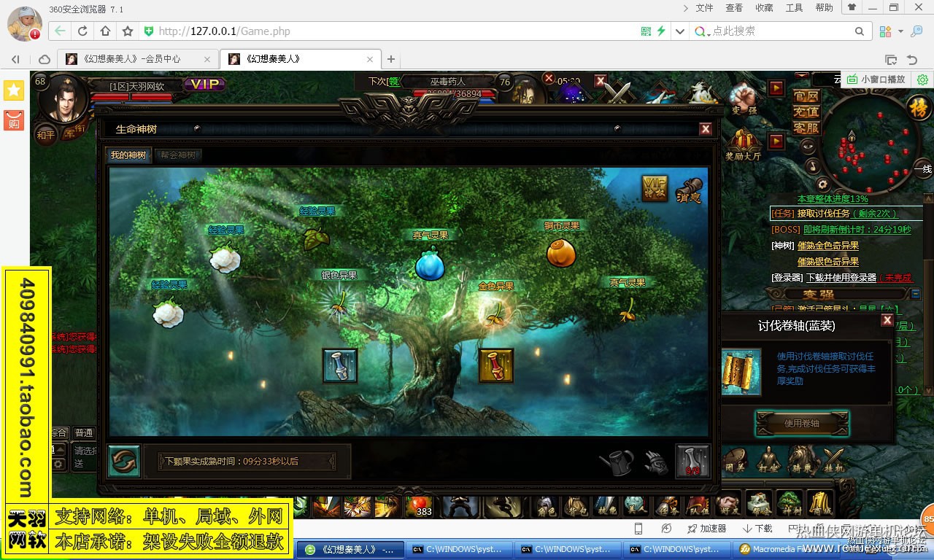Open the VIP特权 badge in tree panel
Image resolution: width=934 pixels, height=560 pixels.
(x=655, y=187)
